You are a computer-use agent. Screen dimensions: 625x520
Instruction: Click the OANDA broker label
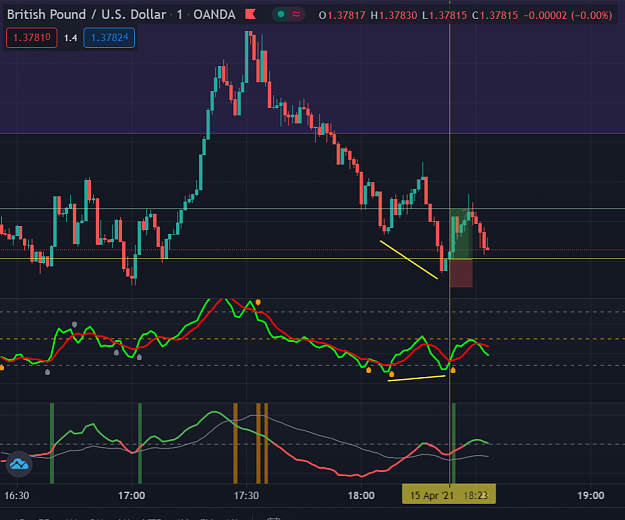click(214, 15)
